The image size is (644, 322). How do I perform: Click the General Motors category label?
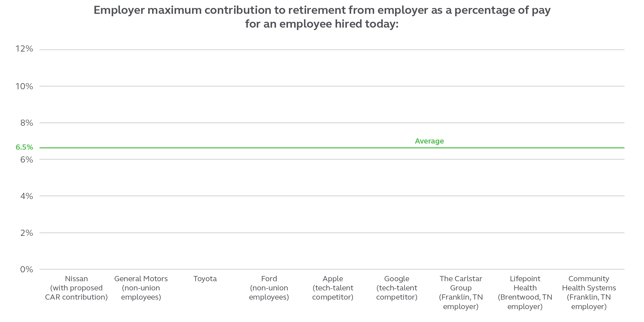141,288
